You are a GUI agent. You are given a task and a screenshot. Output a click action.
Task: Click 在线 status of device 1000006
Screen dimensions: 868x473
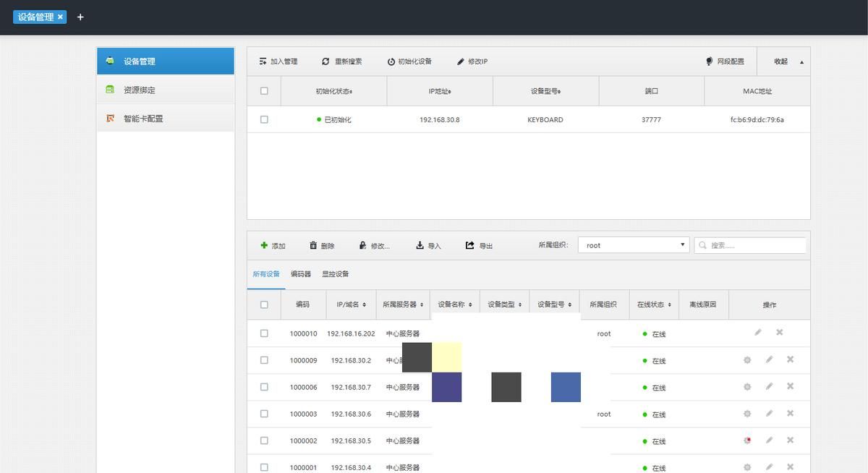coord(654,388)
